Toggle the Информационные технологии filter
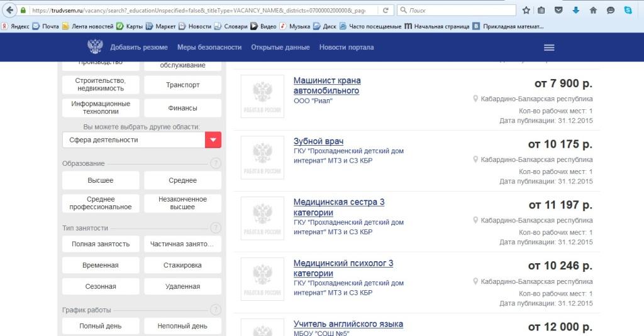Viewport: 644px width, 336px height. pyautogui.click(x=101, y=108)
